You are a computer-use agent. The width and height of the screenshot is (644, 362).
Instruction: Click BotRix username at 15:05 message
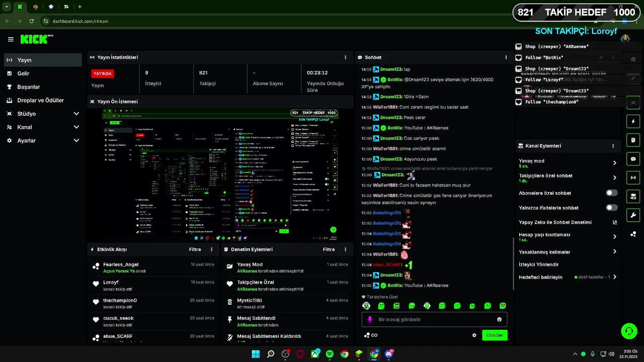395,286
